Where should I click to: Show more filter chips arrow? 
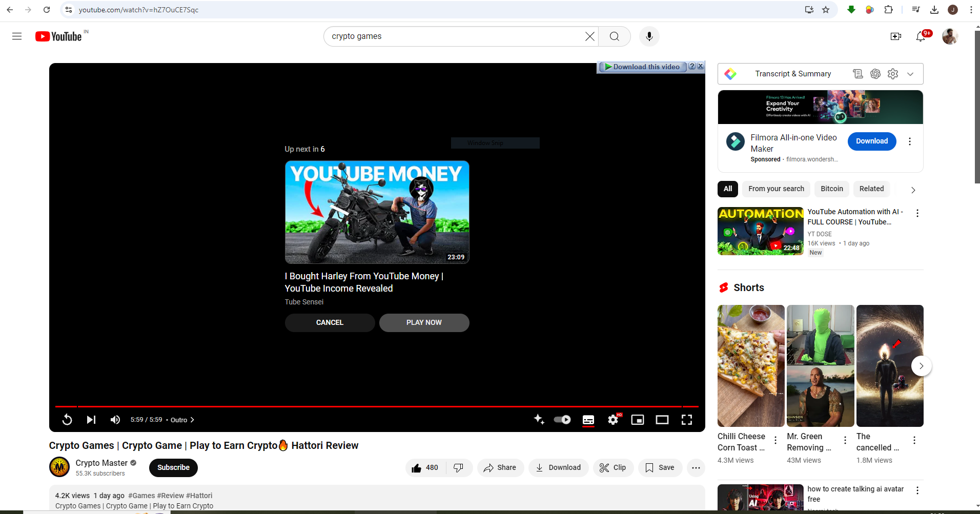click(913, 190)
